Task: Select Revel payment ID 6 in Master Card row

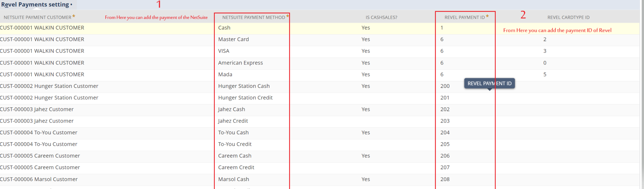Action: tap(442, 39)
